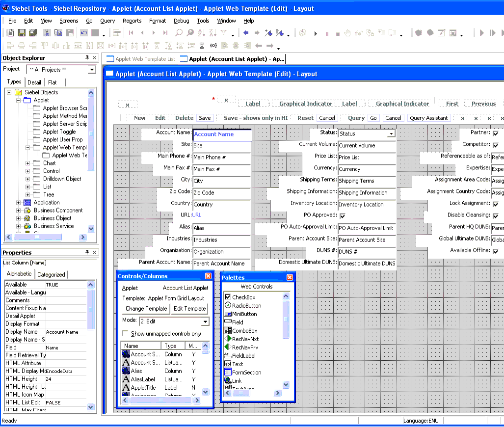
Task: Open the Debug menu
Action: coord(181,21)
